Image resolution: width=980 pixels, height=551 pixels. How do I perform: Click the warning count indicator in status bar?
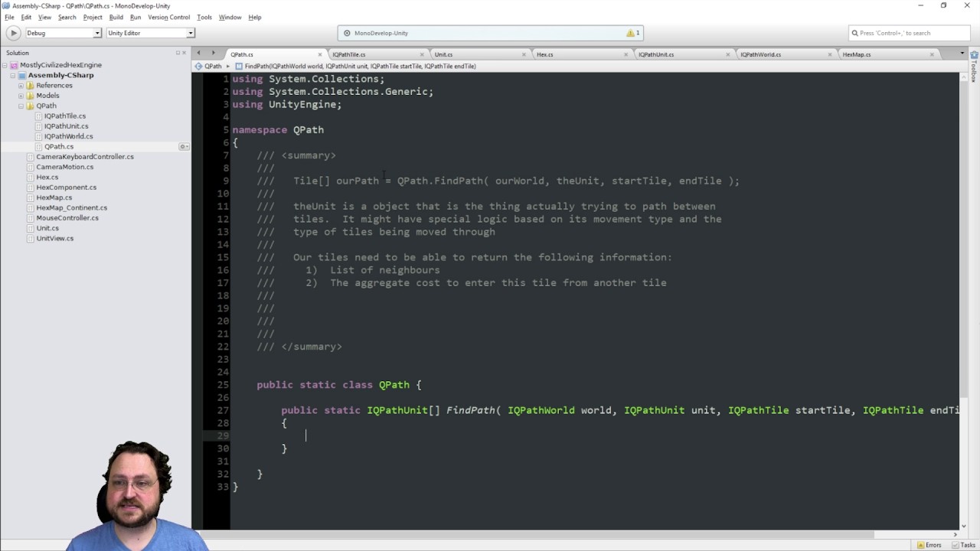[x=633, y=33]
